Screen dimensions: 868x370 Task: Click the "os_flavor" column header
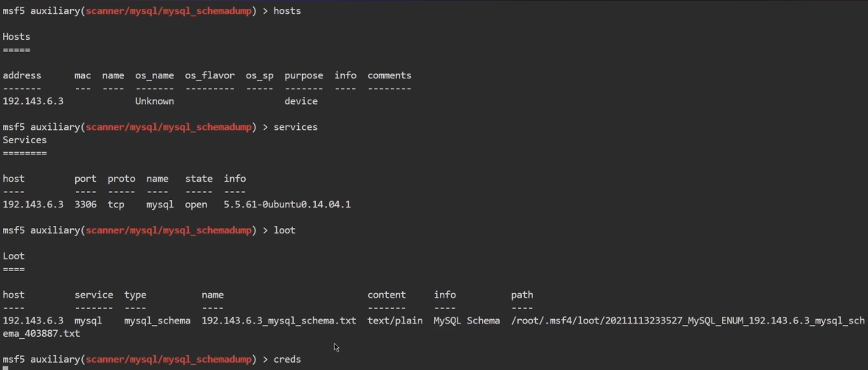210,75
